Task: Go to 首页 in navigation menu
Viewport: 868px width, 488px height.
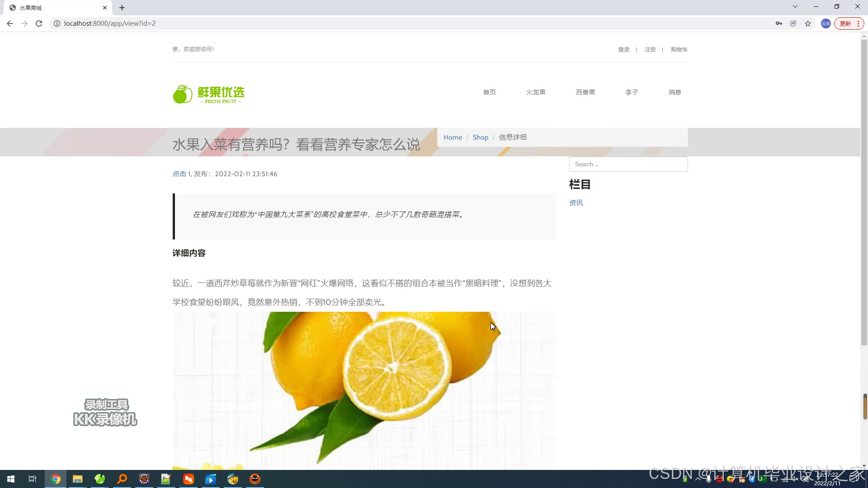Action: pos(490,92)
